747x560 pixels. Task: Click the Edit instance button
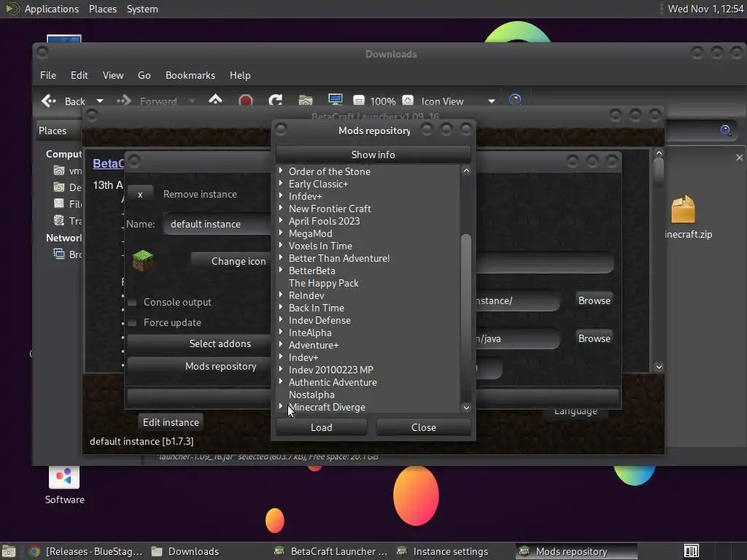click(171, 422)
